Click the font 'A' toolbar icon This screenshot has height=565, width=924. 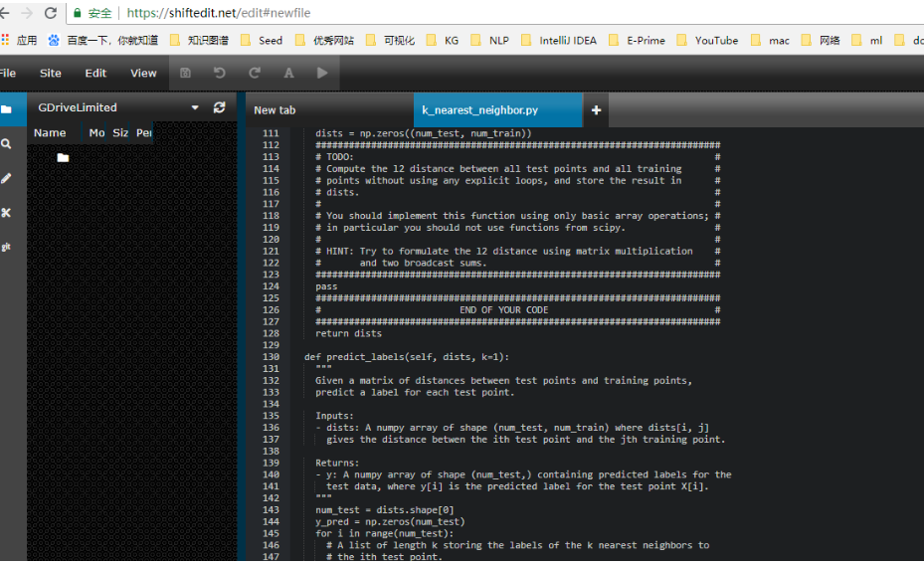point(288,73)
